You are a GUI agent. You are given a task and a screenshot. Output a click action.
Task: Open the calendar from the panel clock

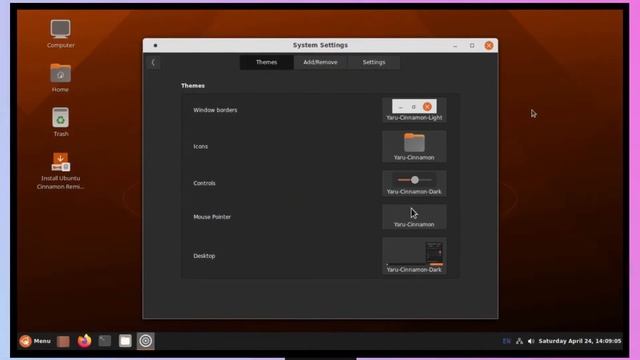(x=580, y=341)
